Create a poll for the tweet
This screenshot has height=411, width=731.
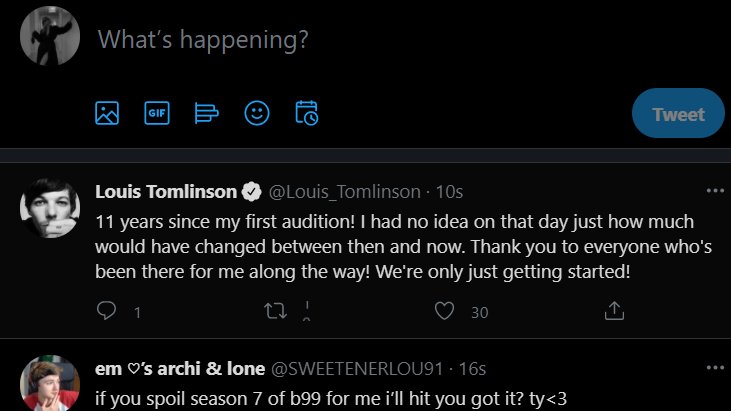(x=207, y=113)
